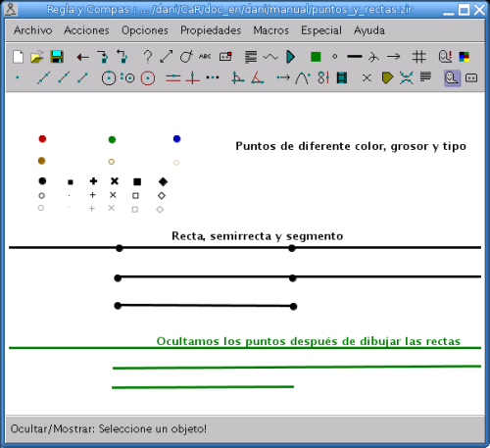Choose the segment tool icon
Image resolution: width=490 pixels, height=448 pixels.
pos(83,78)
